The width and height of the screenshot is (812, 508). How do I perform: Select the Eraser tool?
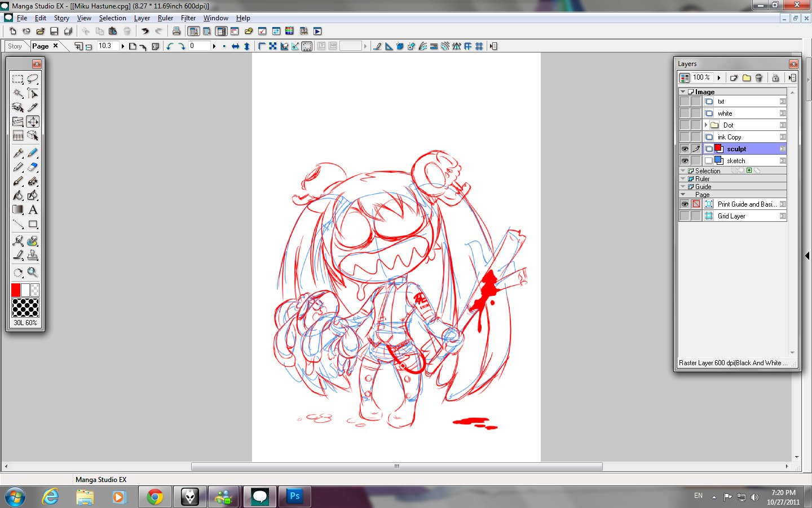pyautogui.click(x=33, y=167)
